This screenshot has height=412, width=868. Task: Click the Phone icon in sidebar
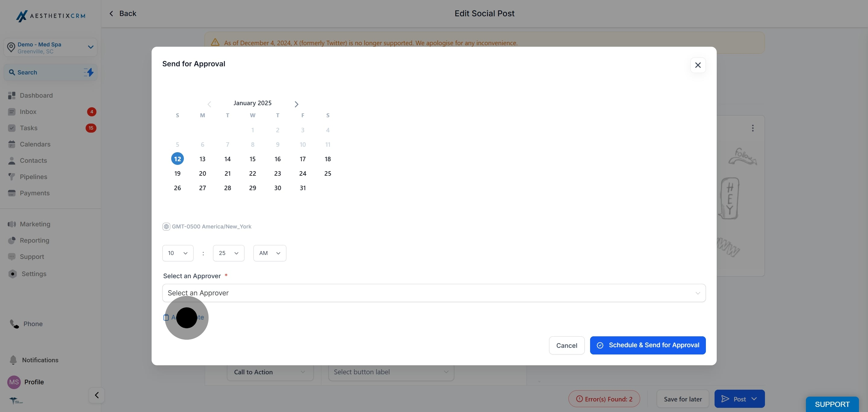point(14,324)
